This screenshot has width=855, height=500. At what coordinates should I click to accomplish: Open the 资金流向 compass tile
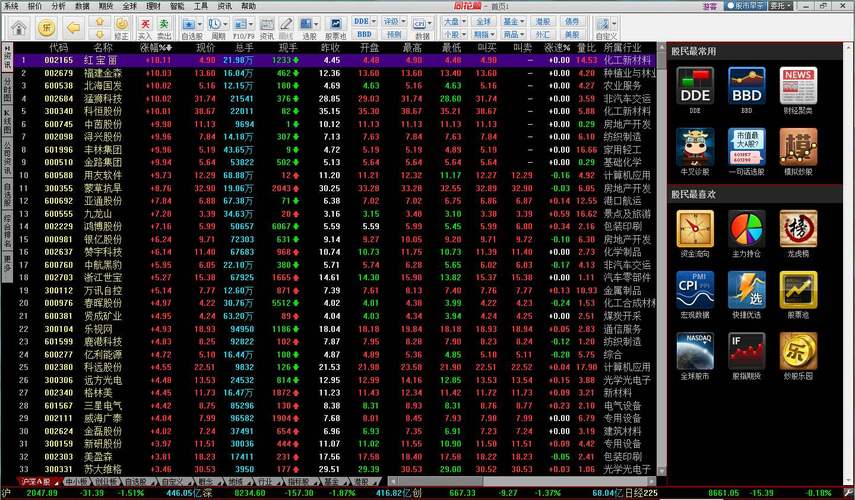click(x=695, y=229)
